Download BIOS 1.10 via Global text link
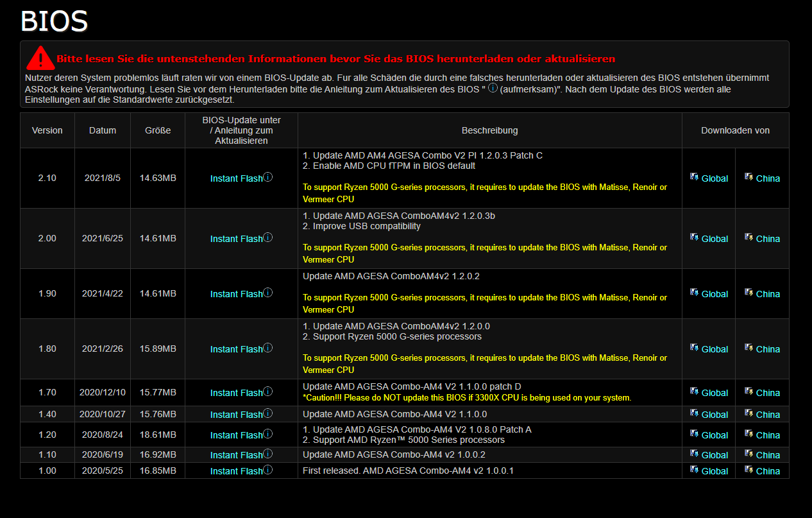812x518 pixels. [715, 455]
